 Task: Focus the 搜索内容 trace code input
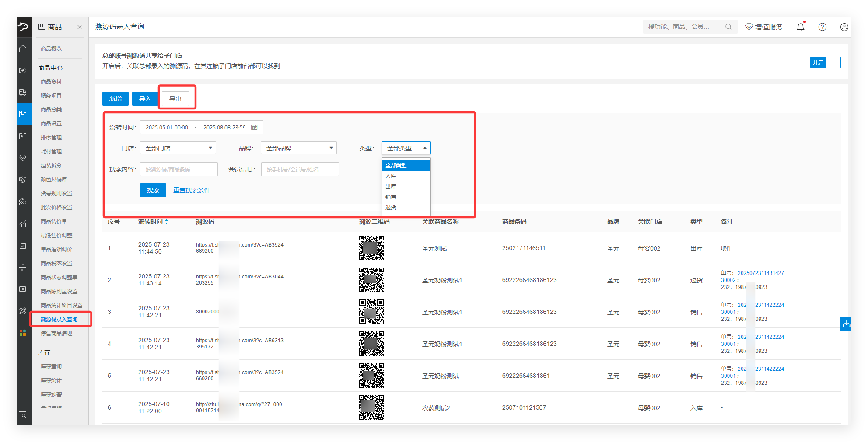179,169
